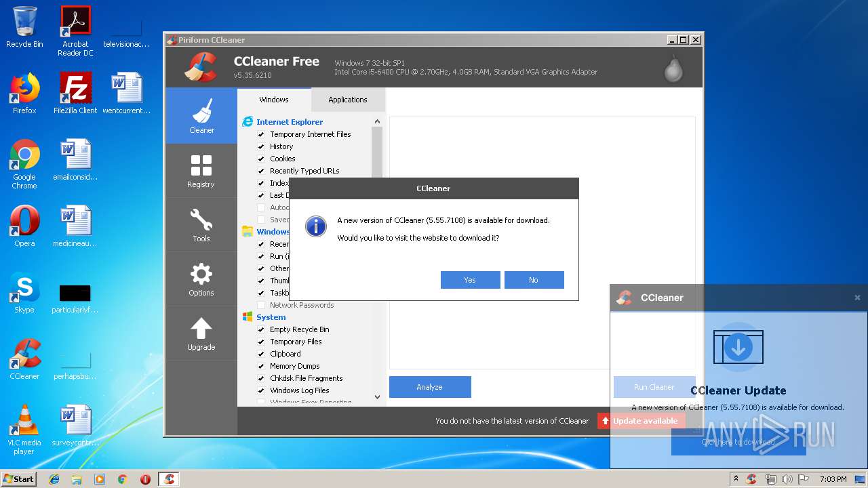Screen dimensions: 868x488
Task: Open the Recycle Bin desktop icon
Action: click(x=24, y=27)
